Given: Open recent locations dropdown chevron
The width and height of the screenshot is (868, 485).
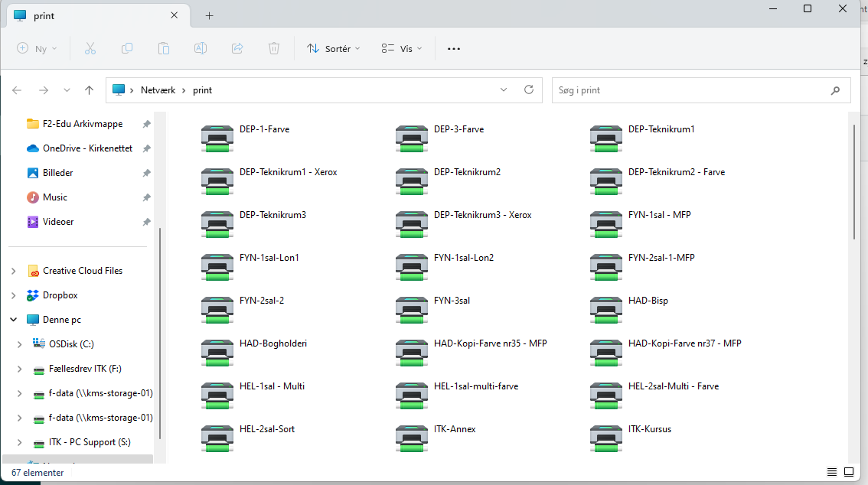Looking at the screenshot, I should tap(67, 90).
